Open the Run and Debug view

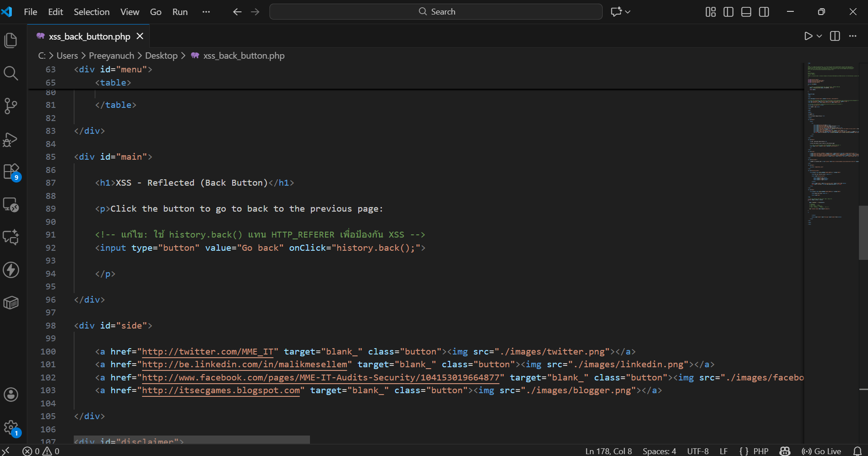(x=11, y=139)
